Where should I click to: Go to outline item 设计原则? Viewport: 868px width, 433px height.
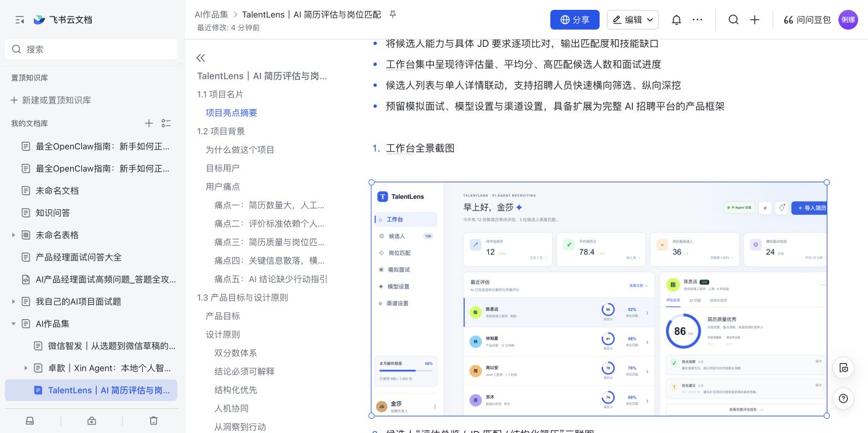point(223,334)
